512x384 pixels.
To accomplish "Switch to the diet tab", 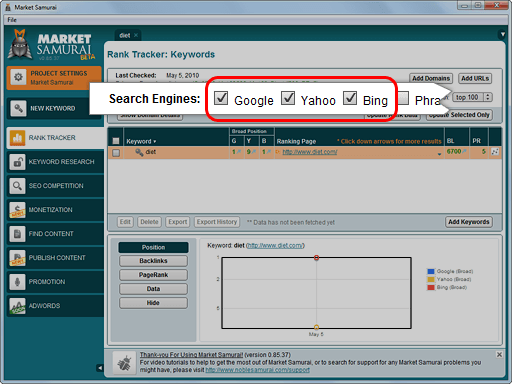I will (x=125, y=35).
